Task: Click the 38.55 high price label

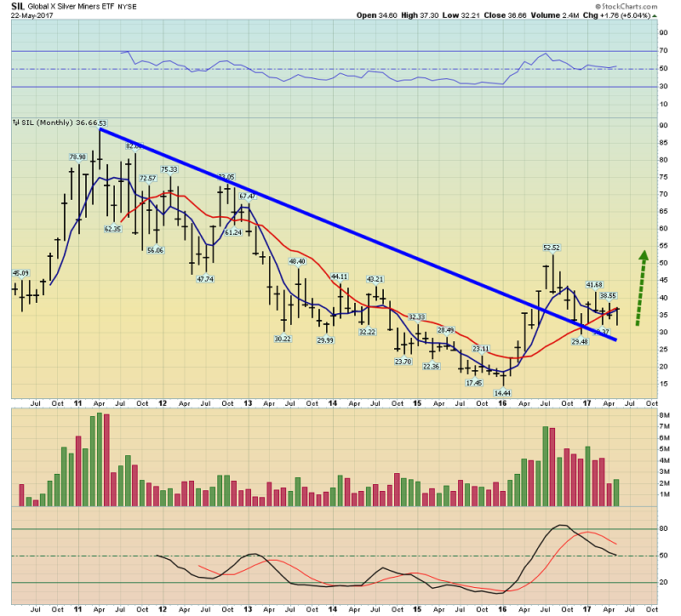Action: [608, 295]
